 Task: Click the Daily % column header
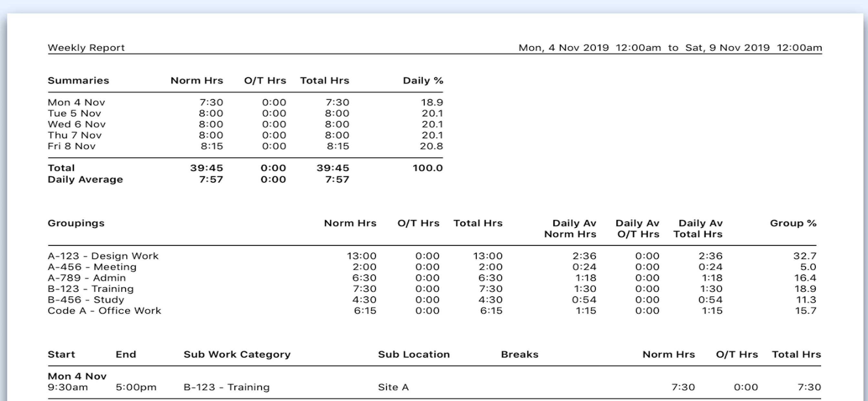[x=423, y=80]
